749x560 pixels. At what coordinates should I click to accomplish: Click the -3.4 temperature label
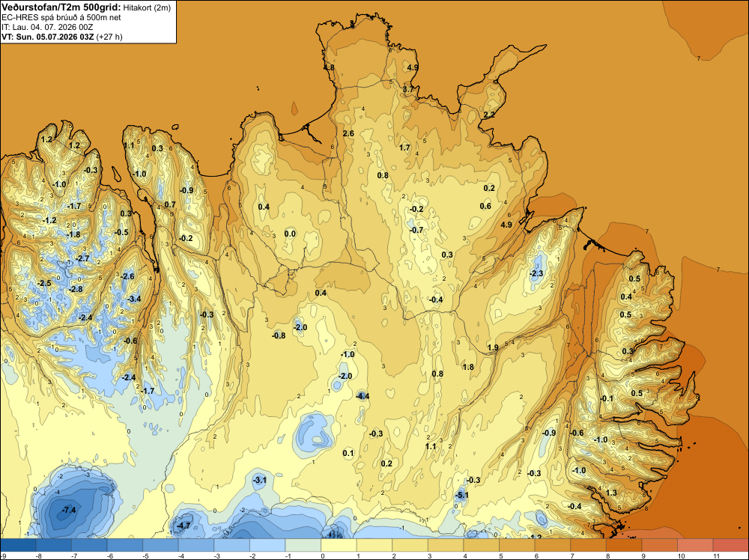135,299
